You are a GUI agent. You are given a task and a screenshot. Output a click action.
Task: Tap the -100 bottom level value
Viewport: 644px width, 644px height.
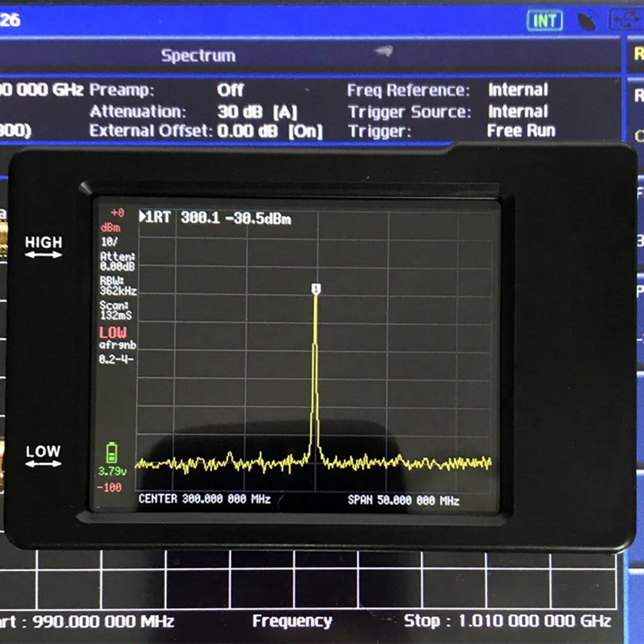point(109,488)
